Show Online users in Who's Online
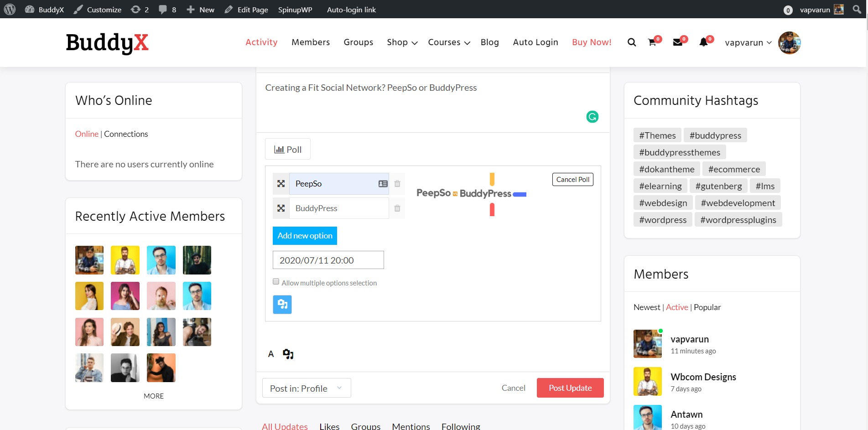This screenshot has height=430, width=868. point(87,134)
